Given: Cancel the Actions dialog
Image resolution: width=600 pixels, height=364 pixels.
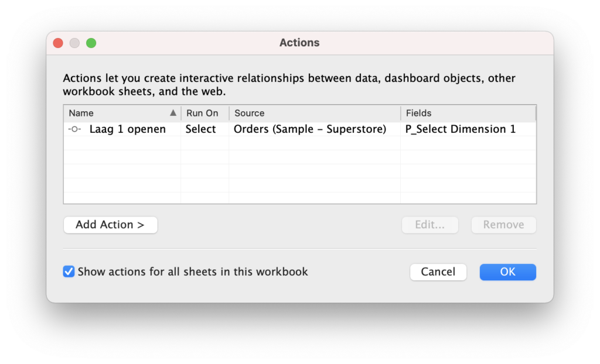Looking at the screenshot, I should pyautogui.click(x=438, y=272).
